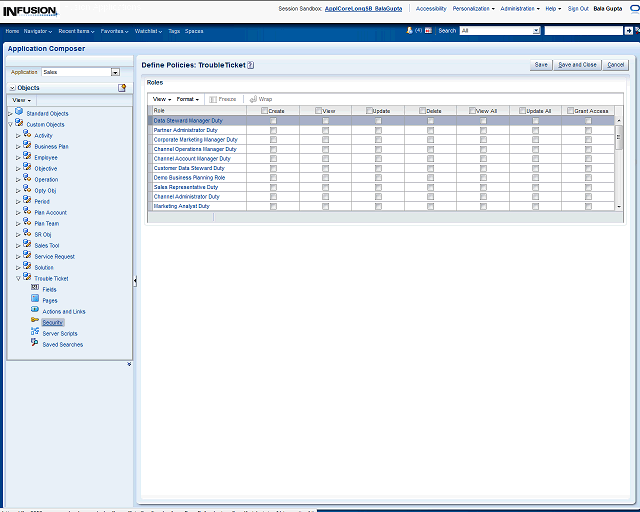
Task: Expand the Standard Objects tree node
Action: [10, 113]
